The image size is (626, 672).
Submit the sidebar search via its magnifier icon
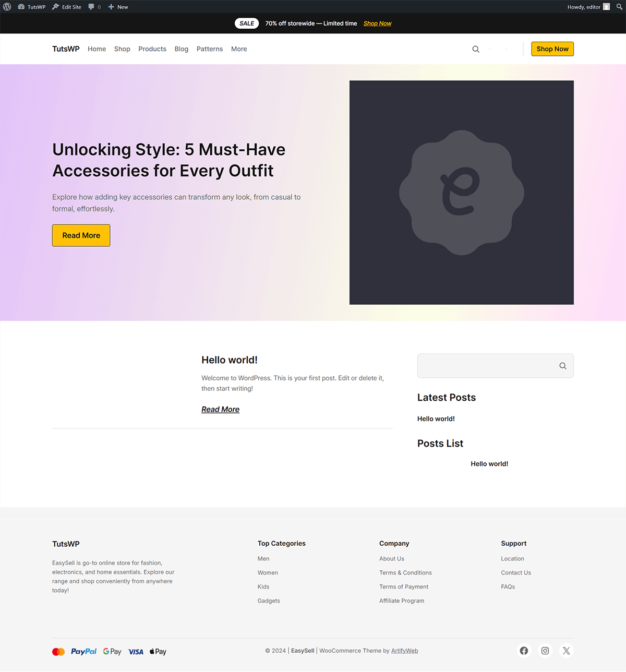(x=562, y=366)
